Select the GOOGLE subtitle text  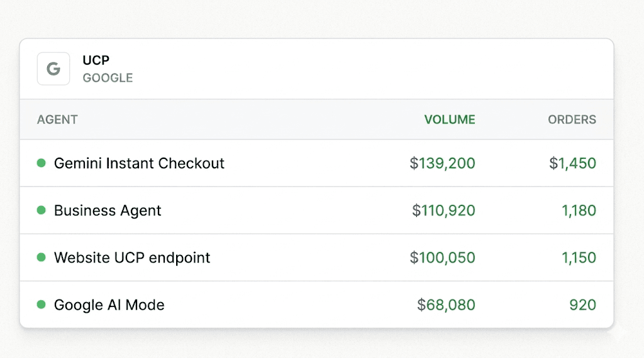click(x=108, y=78)
